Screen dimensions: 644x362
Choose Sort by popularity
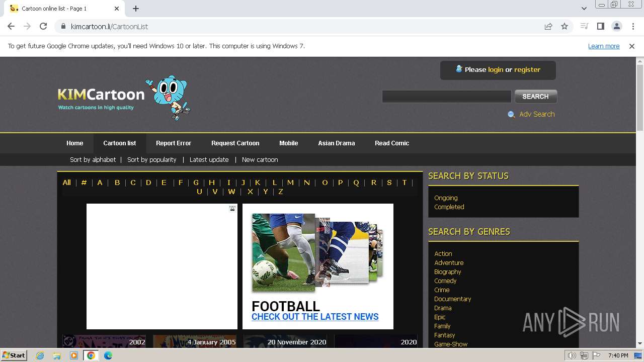pyautogui.click(x=152, y=159)
